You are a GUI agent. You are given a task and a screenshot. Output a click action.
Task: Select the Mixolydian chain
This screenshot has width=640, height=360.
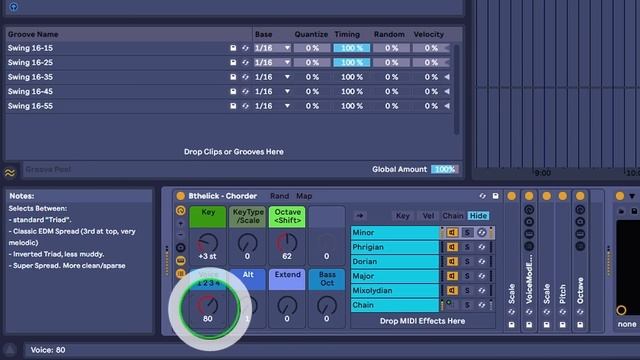tap(395, 291)
